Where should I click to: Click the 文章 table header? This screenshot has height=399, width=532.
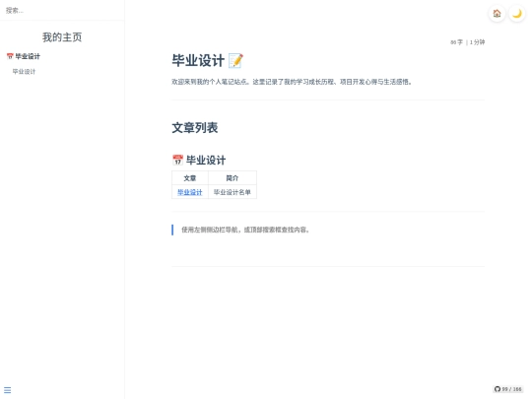[x=190, y=178]
